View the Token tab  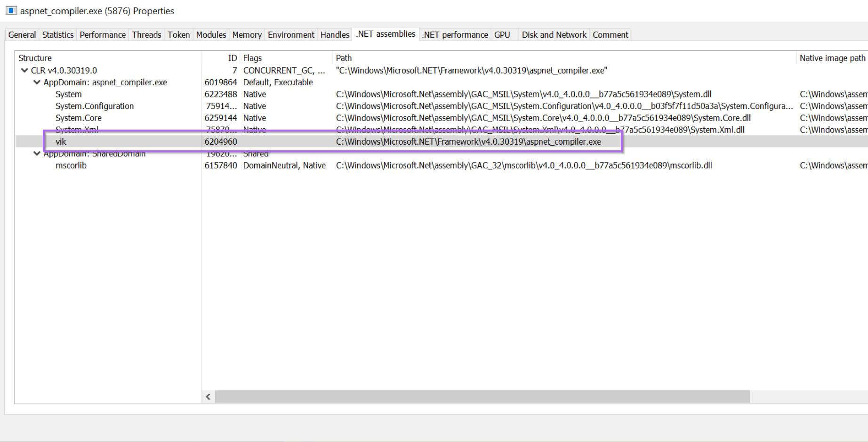pyautogui.click(x=178, y=34)
